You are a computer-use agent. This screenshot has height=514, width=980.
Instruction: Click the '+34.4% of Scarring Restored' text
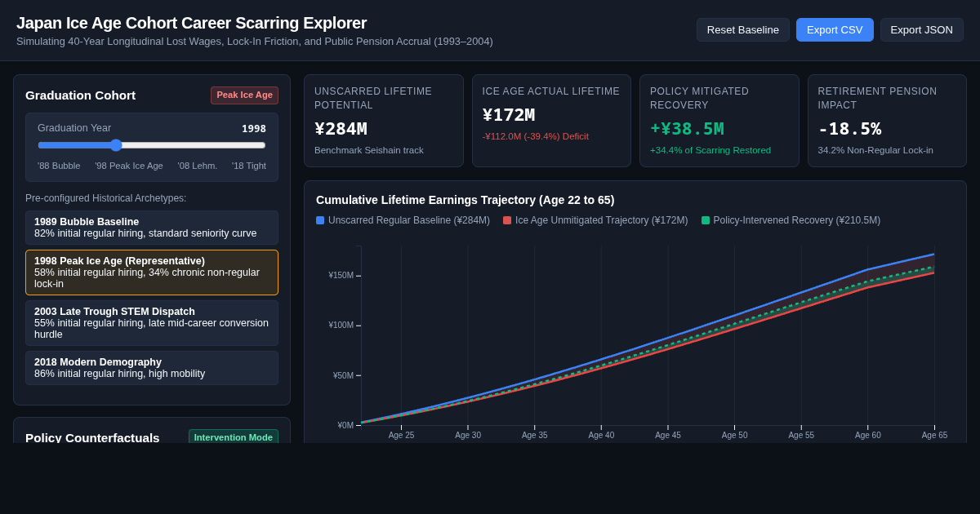pyautogui.click(x=710, y=150)
